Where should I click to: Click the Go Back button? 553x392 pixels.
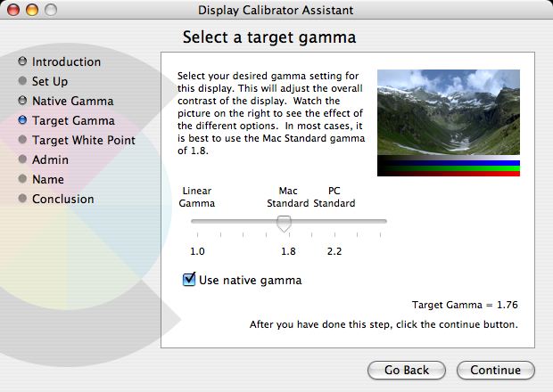(407, 370)
